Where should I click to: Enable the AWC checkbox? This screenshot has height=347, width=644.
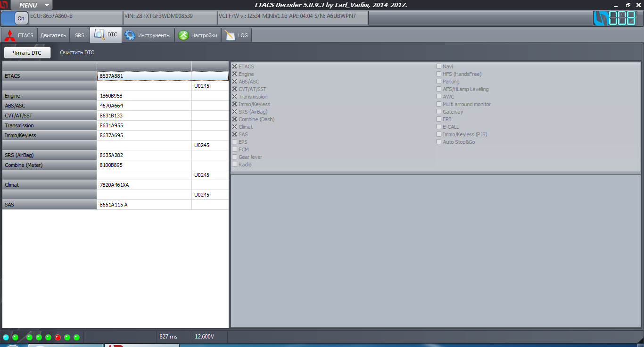(439, 97)
